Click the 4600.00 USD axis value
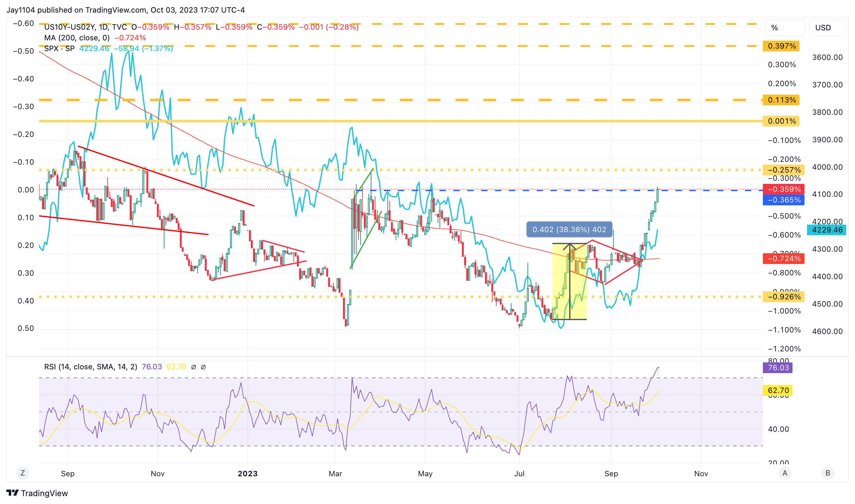 tap(827, 331)
